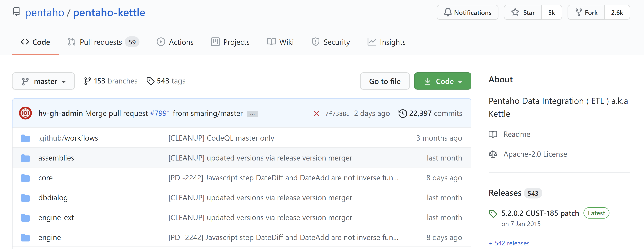The image size is (644, 249).
Task: Fork the repository
Action: (586, 12)
